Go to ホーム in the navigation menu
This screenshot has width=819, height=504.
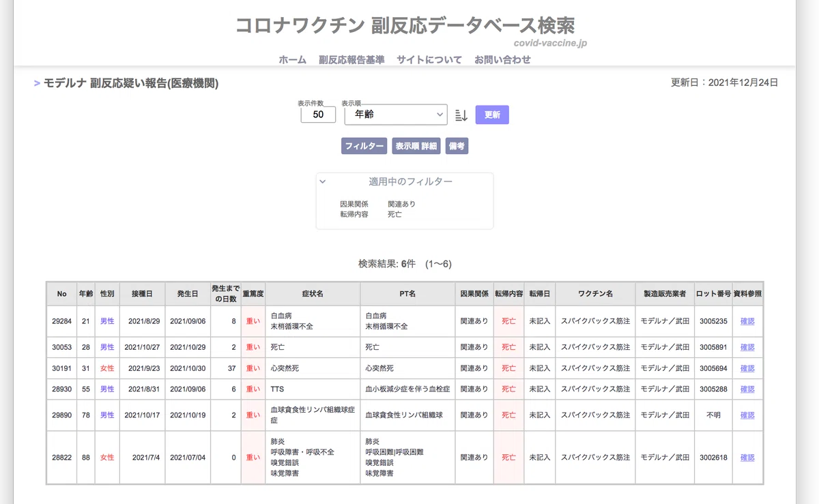tap(292, 59)
